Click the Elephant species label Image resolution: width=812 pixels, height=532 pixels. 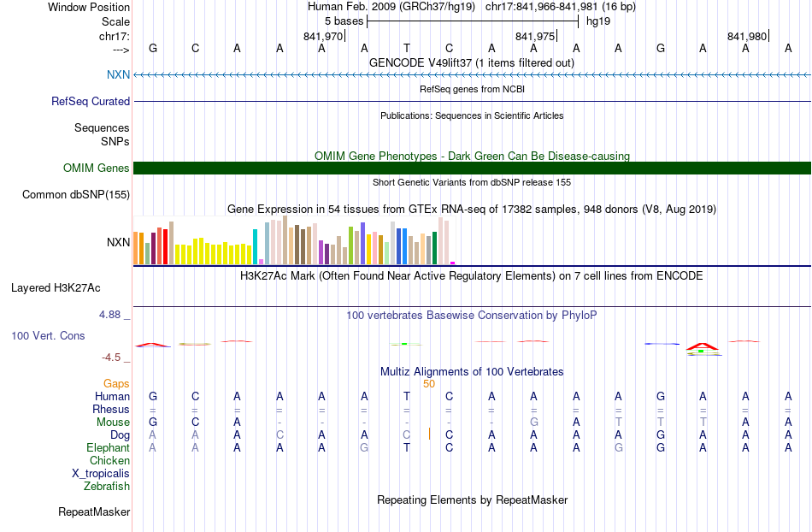pyautogui.click(x=108, y=447)
